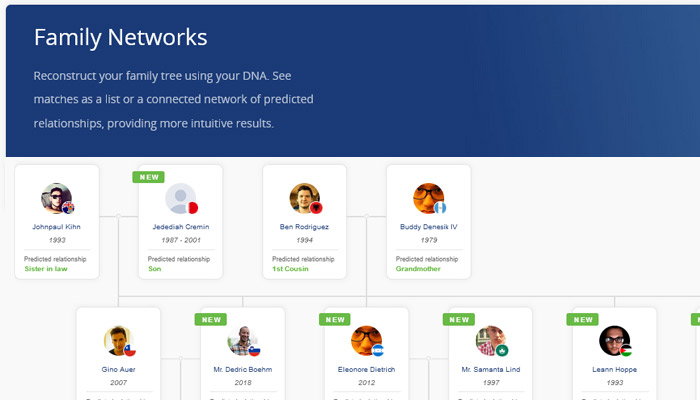
Task: Open Buddy Denesik IV's avatar
Action: (x=429, y=198)
